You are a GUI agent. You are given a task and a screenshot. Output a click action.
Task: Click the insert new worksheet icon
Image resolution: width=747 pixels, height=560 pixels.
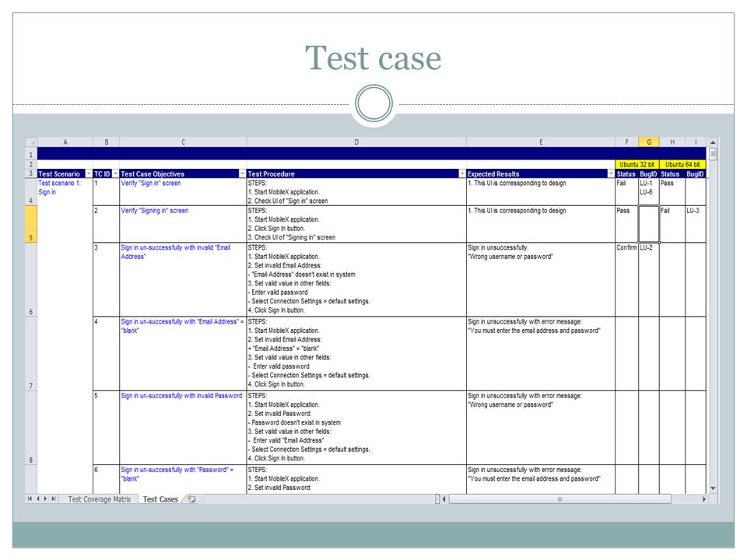[192, 499]
